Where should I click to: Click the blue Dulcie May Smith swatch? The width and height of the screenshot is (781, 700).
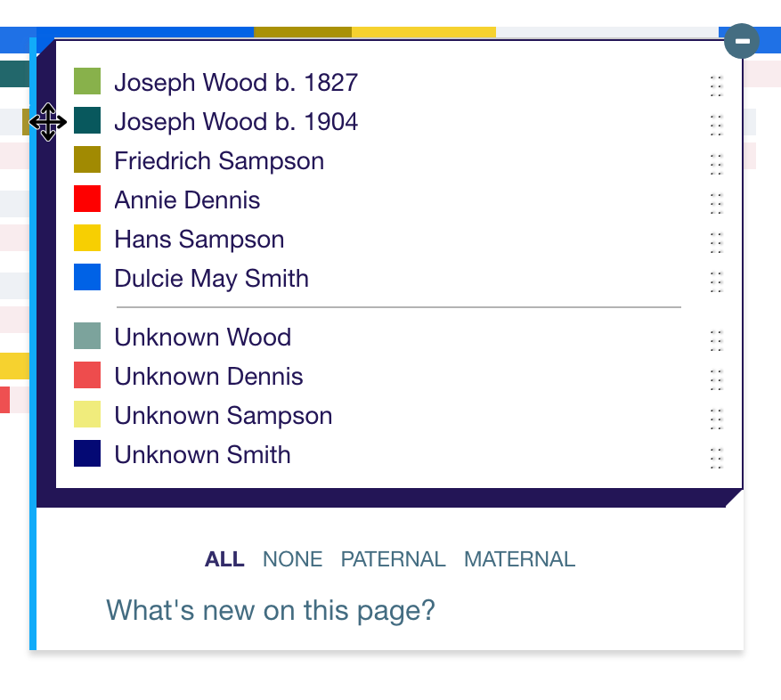tap(87, 278)
